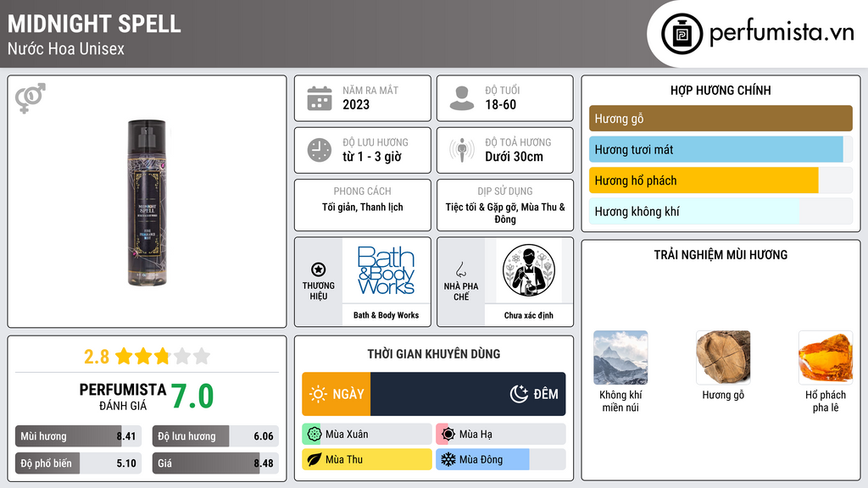Click the calendar icon beside Năm ra mắt
Viewport: 868px width, 488px height.
320,98
